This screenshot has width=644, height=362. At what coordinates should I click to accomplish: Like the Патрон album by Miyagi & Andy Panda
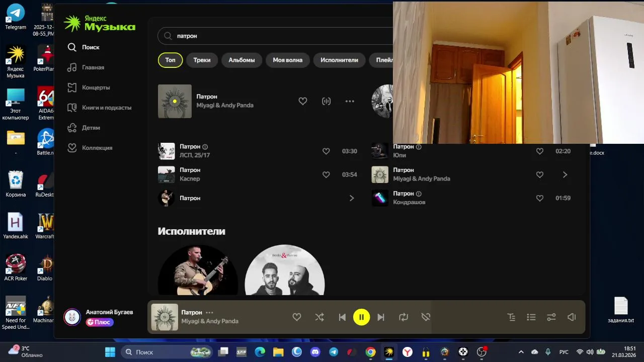coord(540,175)
